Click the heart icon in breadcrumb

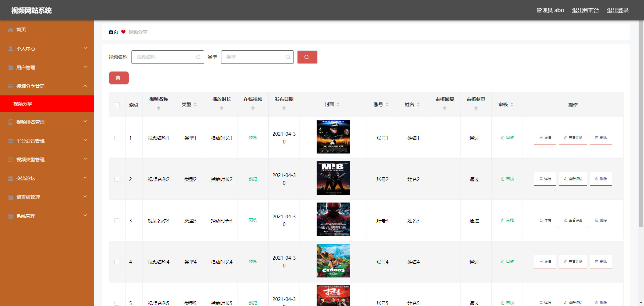[x=123, y=32]
